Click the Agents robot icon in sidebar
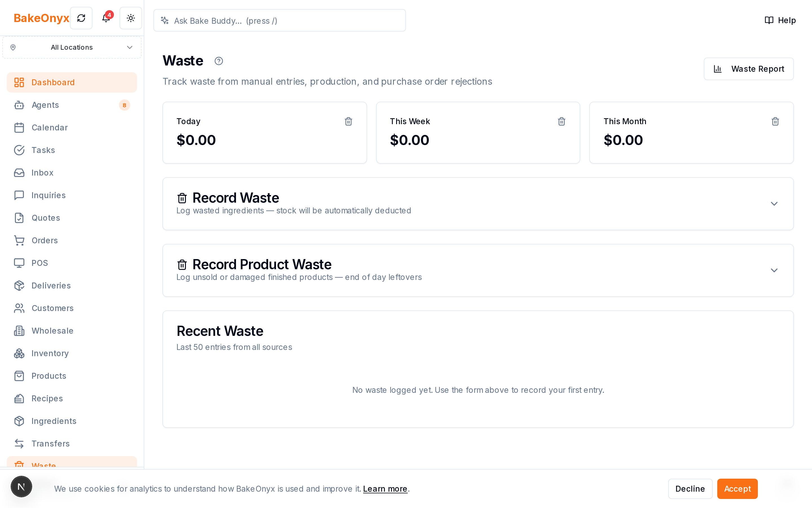 pyautogui.click(x=19, y=105)
